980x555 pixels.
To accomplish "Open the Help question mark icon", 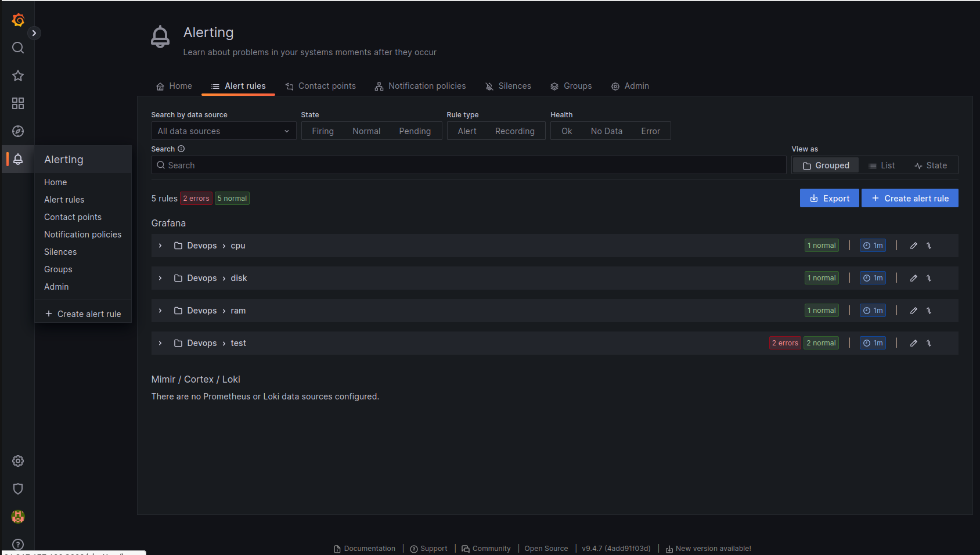I will pyautogui.click(x=18, y=545).
